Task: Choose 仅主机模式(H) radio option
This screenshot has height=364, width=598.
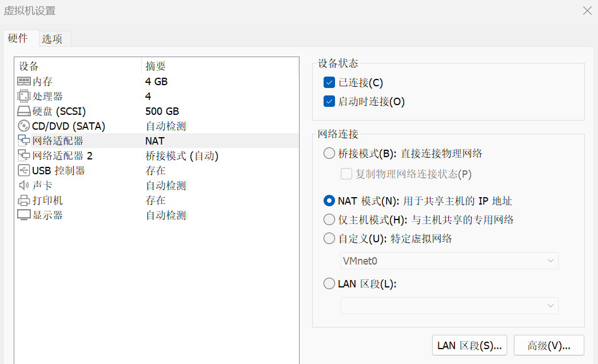Action: (329, 219)
